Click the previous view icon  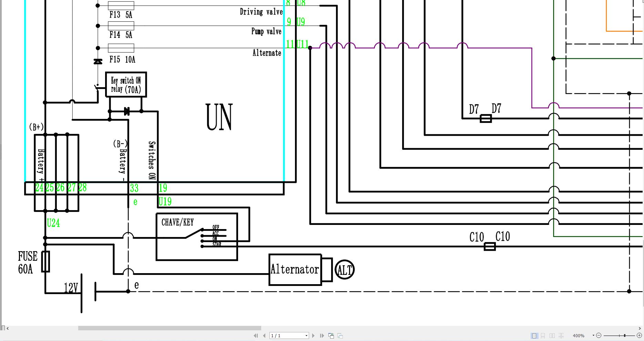[331, 335]
